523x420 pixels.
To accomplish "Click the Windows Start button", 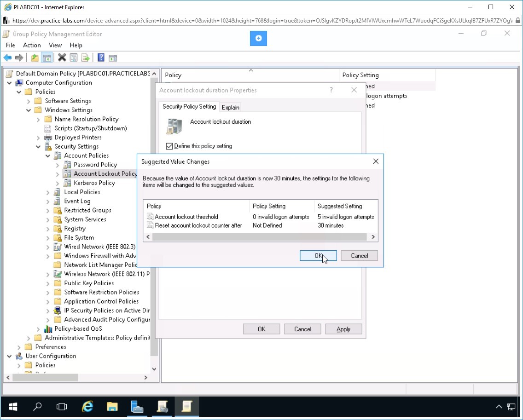I will [13, 406].
